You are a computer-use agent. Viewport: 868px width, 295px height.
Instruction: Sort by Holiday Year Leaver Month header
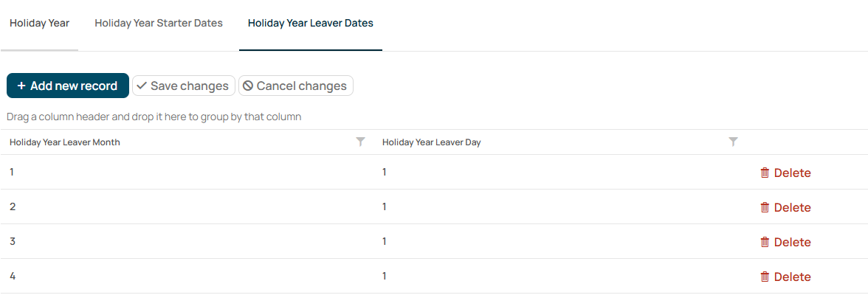pos(65,142)
